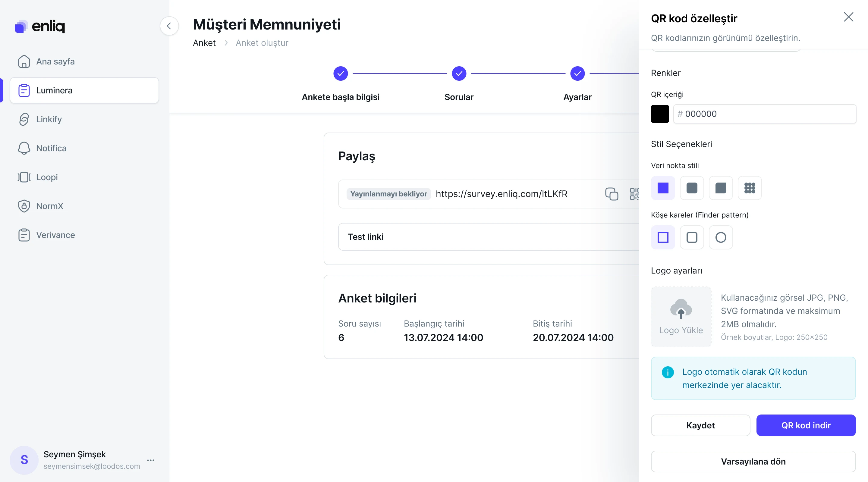
Task: Go to Notifica in the sidebar
Action: coord(84,148)
